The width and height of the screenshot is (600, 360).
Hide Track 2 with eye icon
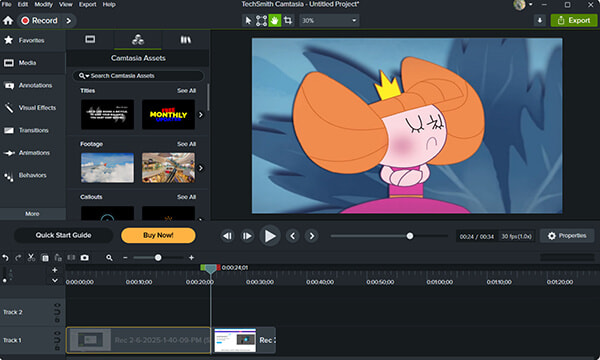click(57, 305)
